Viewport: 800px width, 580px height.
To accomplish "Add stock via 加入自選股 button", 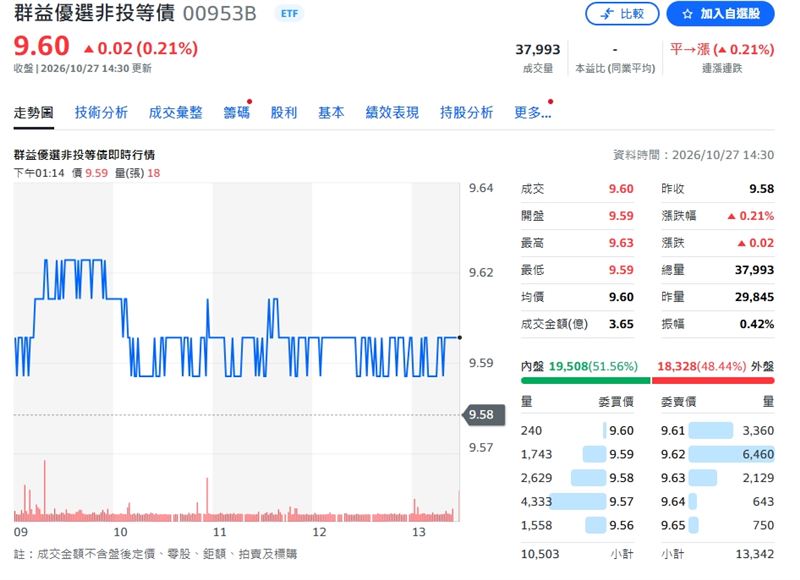I will coord(720,14).
